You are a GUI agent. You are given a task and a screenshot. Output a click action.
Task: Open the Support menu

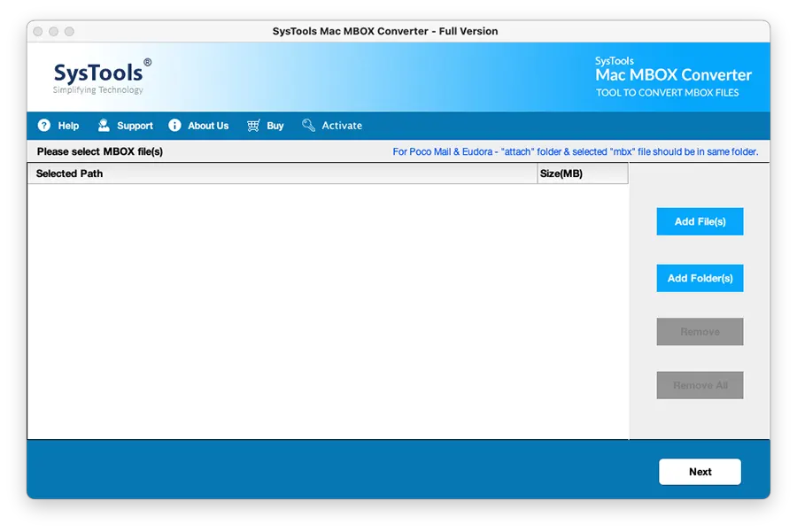click(x=125, y=126)
